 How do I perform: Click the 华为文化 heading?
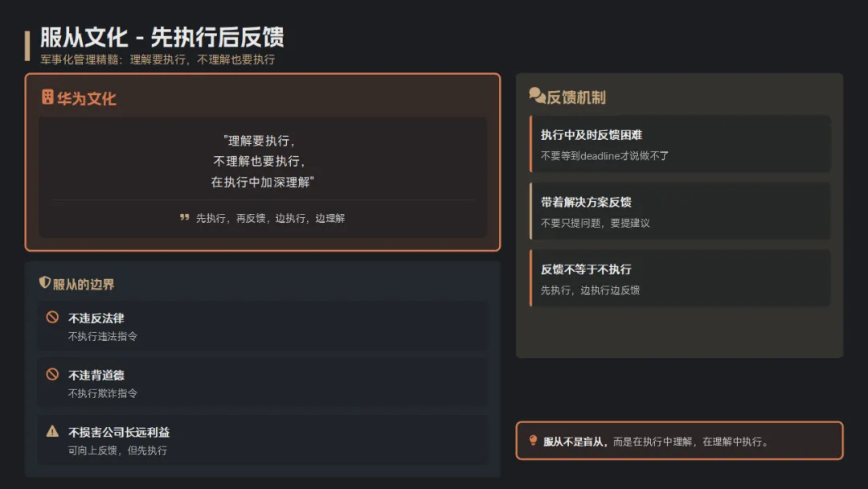click(86, 99)
